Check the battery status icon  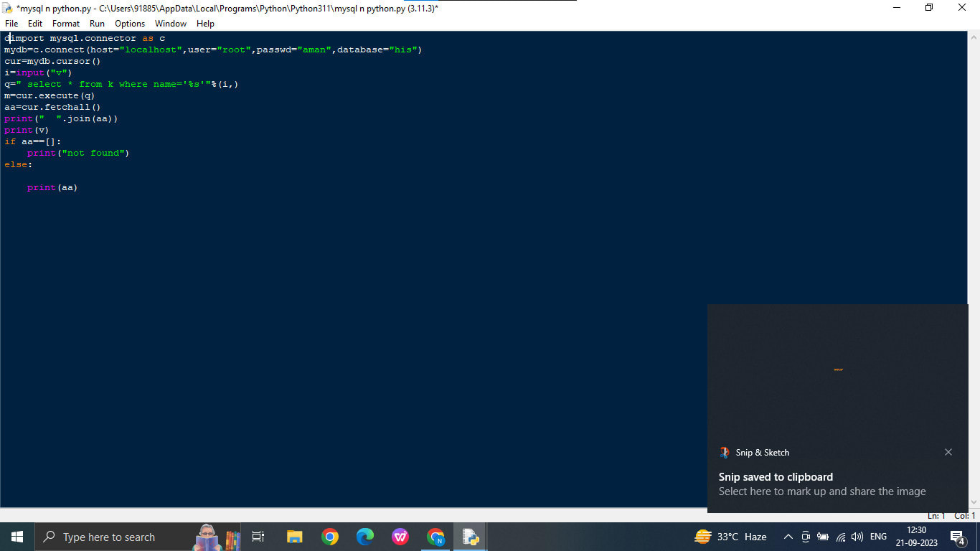pyautogui.click(x=823, y=537)
